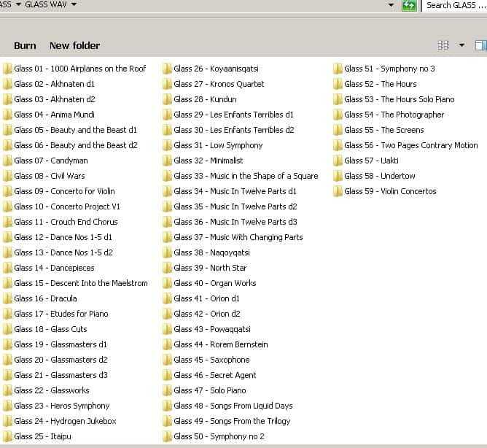Select 'Glass 03 - Akhnaten d2' folder name
The width and height of the screenshot is (487, 448).
pos(55,99)
